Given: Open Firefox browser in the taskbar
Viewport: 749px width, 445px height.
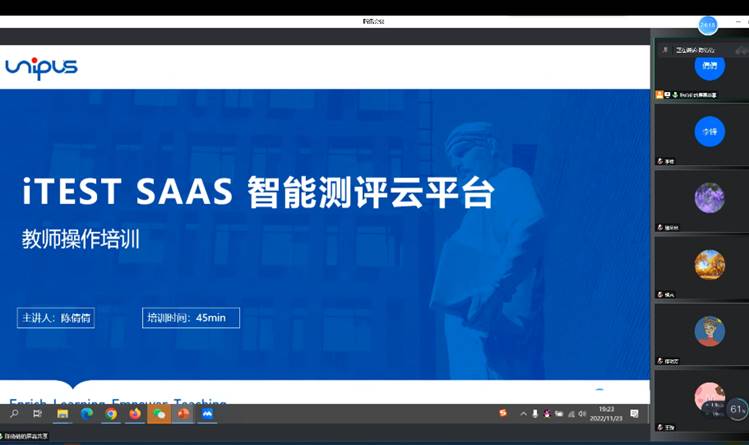Looking at the screenshot, I should (135, 413).
